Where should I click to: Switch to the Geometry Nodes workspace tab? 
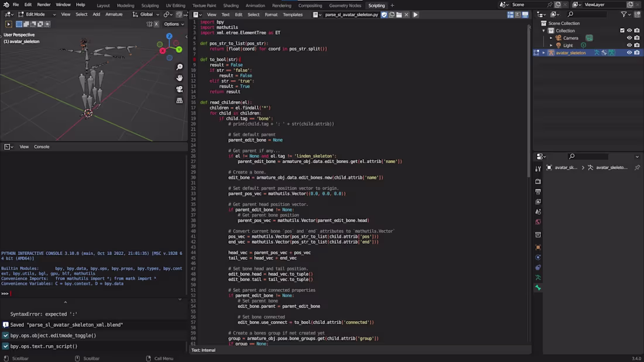345,5
